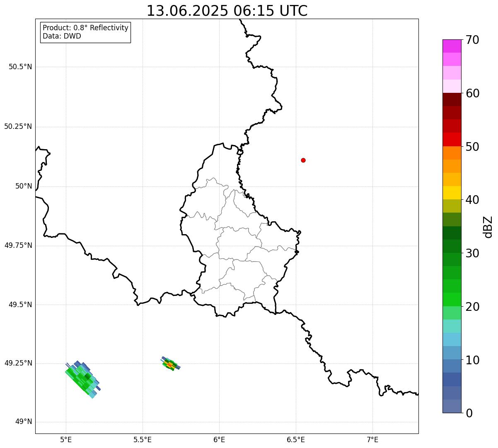Click the Data: DWD text line

tap(62, 36)
